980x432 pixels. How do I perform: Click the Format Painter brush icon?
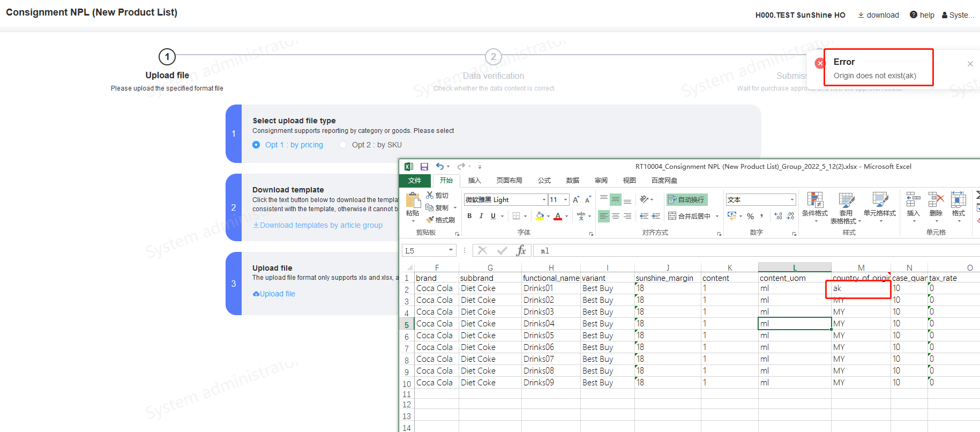click(430, 220)
